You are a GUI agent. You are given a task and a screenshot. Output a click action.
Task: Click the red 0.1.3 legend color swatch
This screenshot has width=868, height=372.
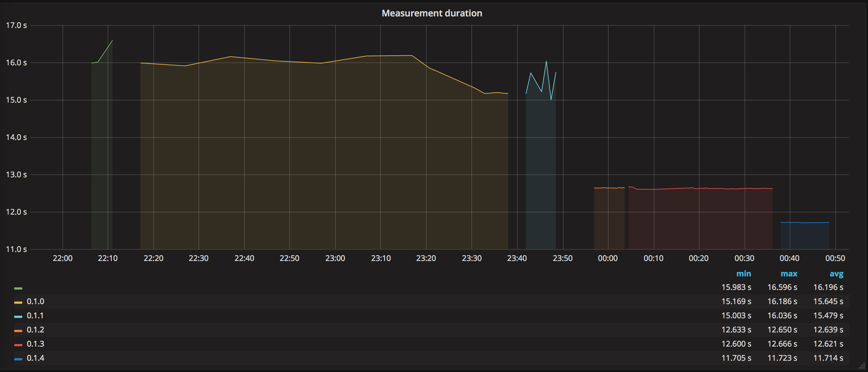coord(18,345)
